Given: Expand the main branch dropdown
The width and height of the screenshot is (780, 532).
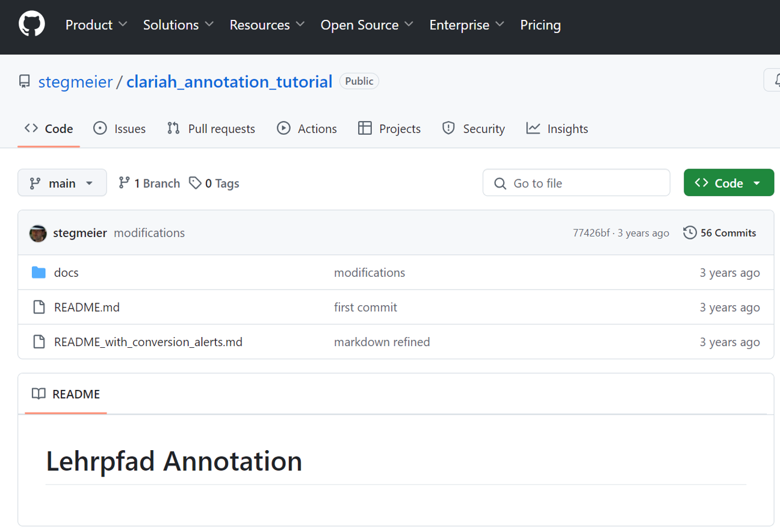Looking at the screenshot, I should (x=62, y=183).
